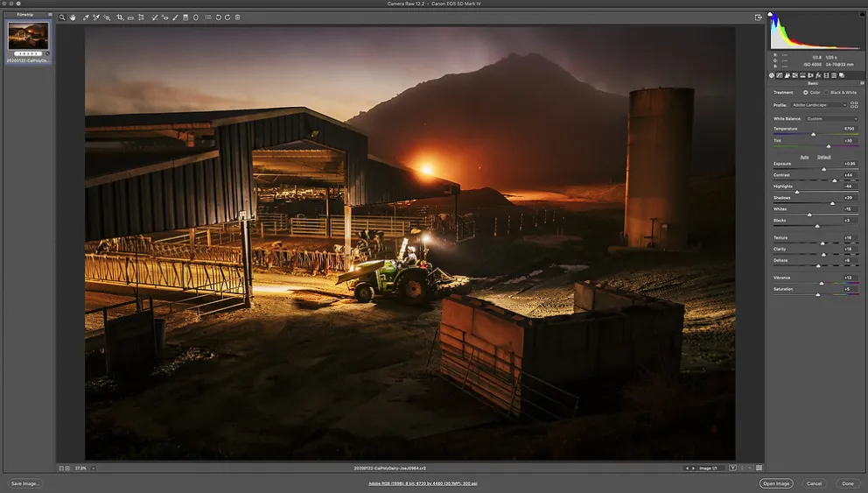This screenshot has height=493, width=868.
Task: Click the Exposure slider handle
Action: pos(823,169)
